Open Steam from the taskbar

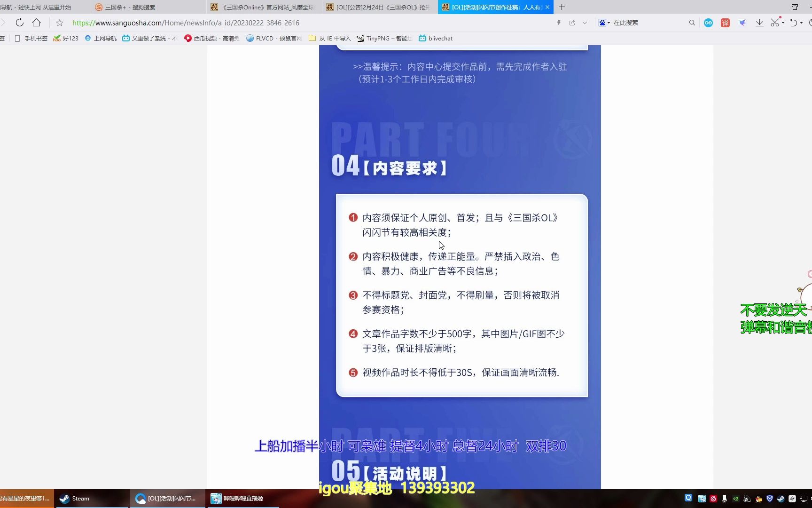click(92, 499)
